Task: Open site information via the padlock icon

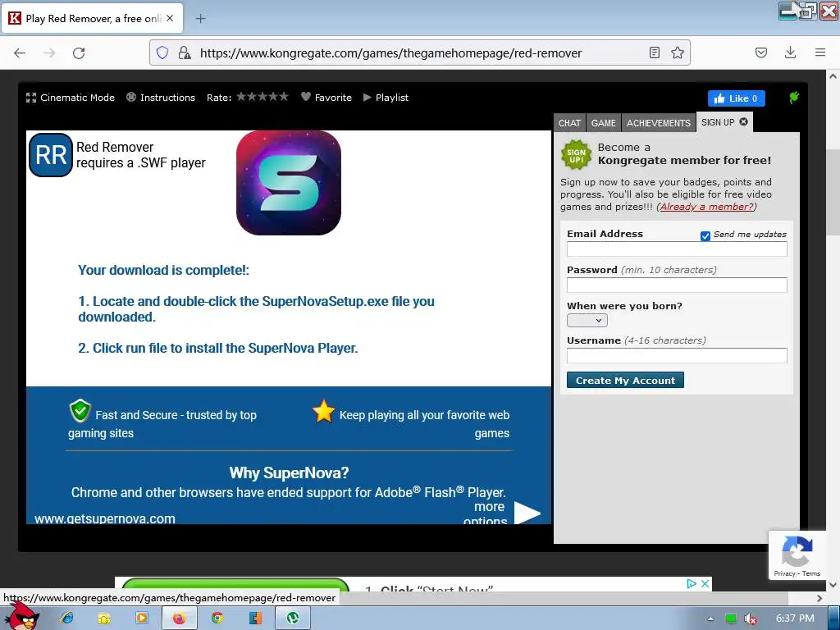Action: 185,52
